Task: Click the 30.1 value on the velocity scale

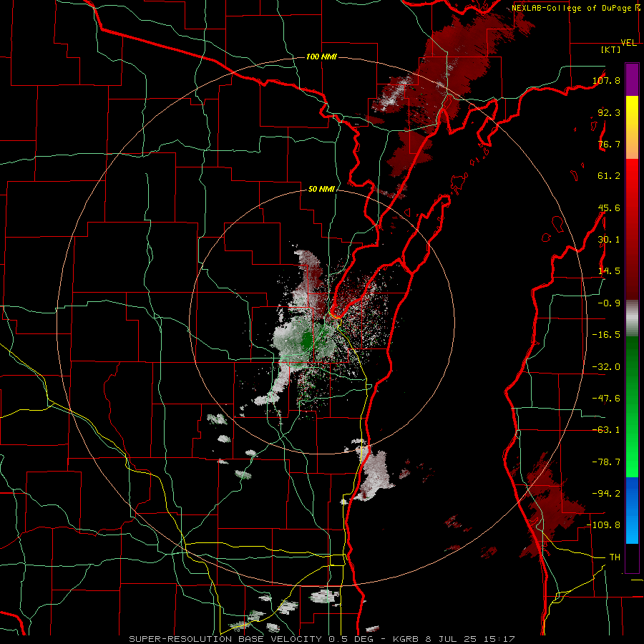Action: (x=609, y=240)
